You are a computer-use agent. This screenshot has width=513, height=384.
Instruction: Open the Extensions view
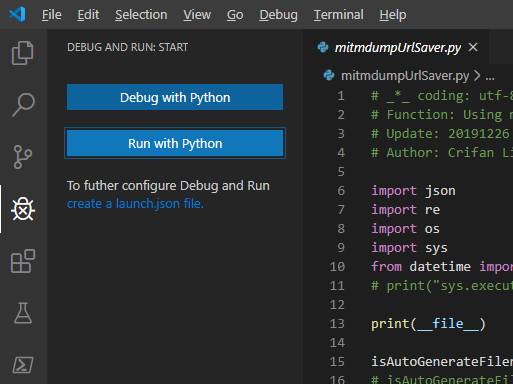point(23,261)
